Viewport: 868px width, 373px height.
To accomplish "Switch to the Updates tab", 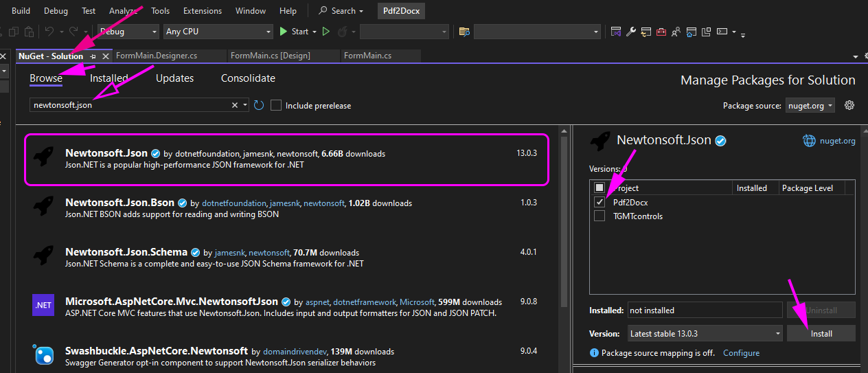I will pyautogui.click(x=174, y=78).
